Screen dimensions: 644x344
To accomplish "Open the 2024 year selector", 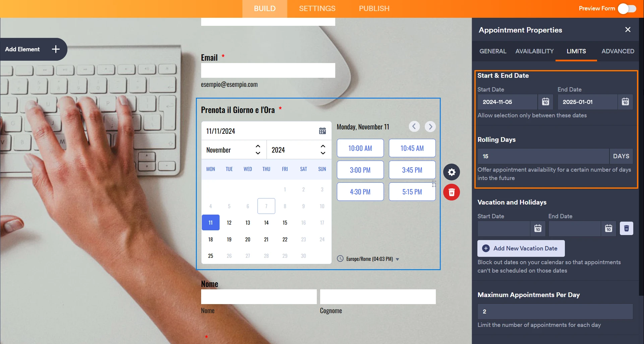I will tap(298, 150).
